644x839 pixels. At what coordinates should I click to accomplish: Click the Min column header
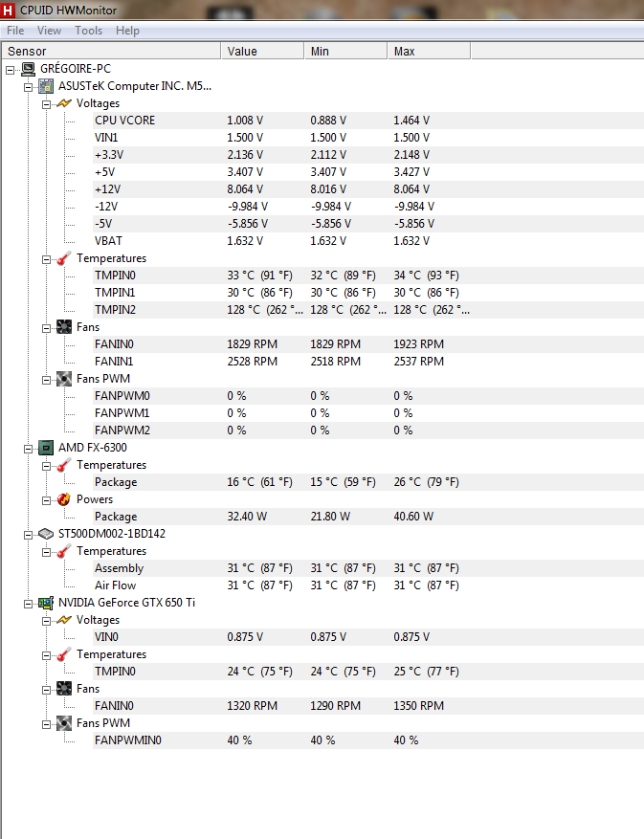[345, 51]
